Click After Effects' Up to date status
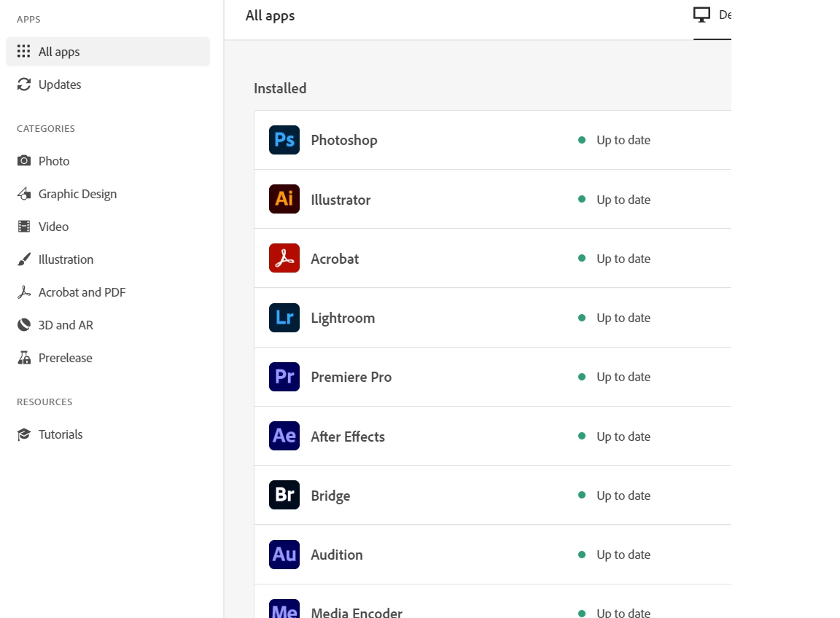Screen dimensions: 840x618 pos(615,437)
